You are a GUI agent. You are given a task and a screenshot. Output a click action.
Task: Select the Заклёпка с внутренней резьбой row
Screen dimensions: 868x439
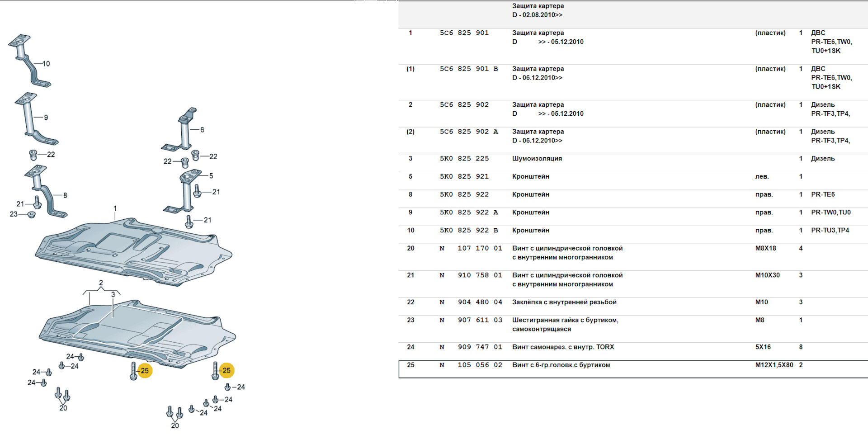[564, 302]
